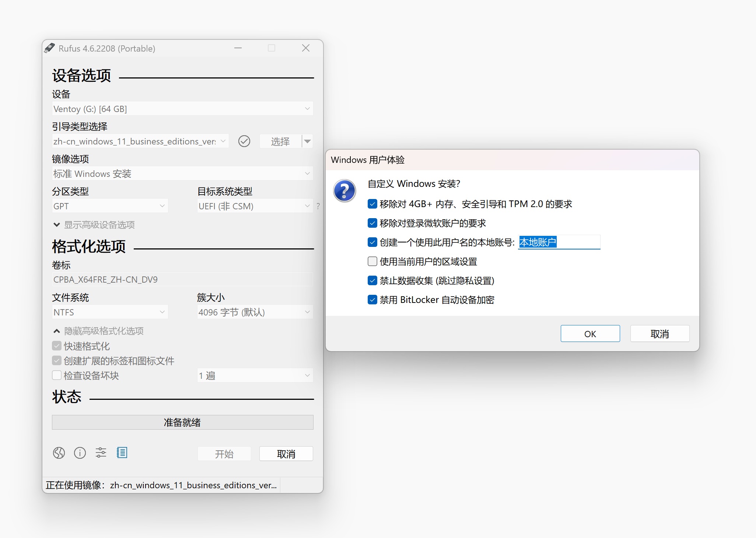Viewport: 756px width, 538px height.
Task: Click the 选择 image select button
Action: tap(280, 141)
